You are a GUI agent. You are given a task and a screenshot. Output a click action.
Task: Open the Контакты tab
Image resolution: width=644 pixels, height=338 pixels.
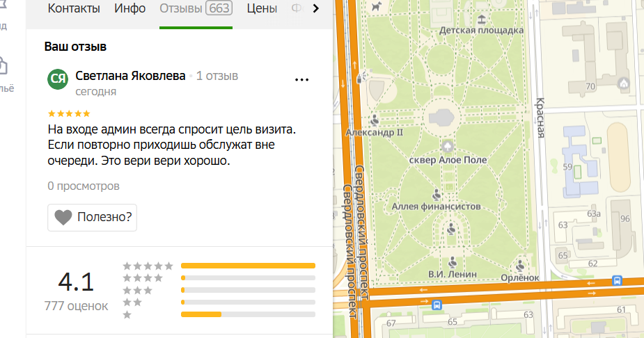74,8
